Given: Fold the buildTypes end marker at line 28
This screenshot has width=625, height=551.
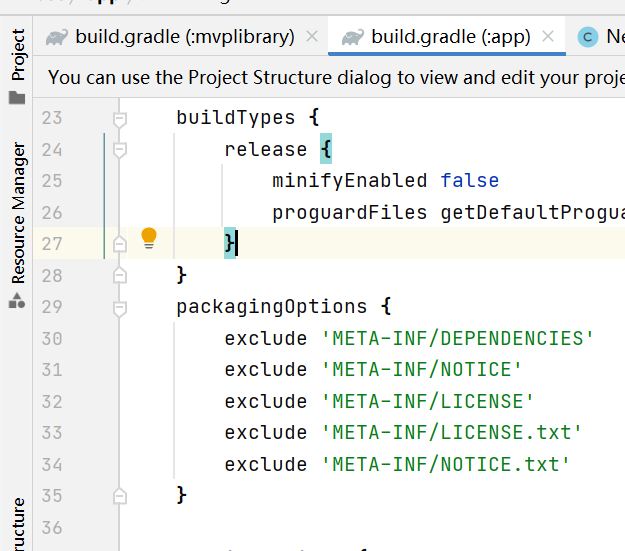Looking at the screenshot, I should click(120, 275).
